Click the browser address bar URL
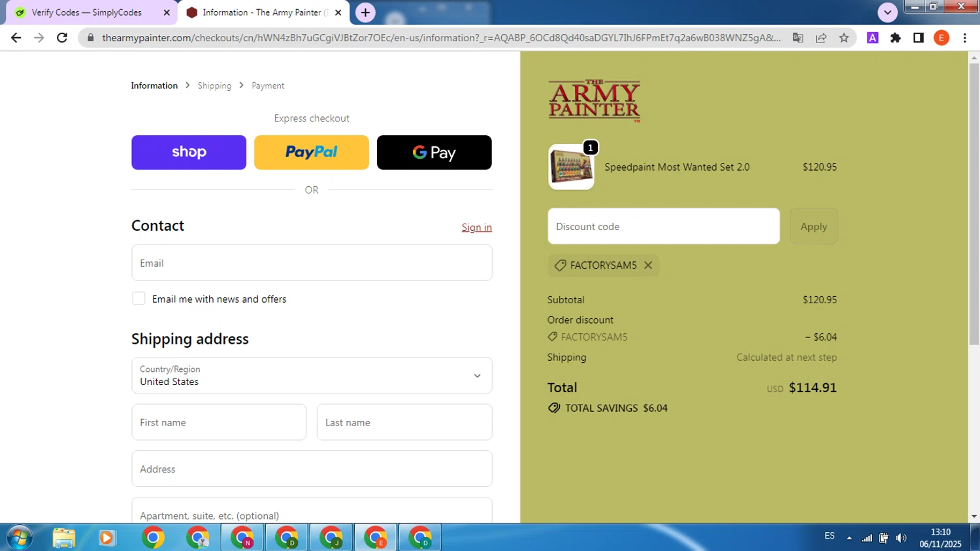Image resolution: width=980 pixels, height=551 pixels. pyautogui.click(x=442, y=38)
